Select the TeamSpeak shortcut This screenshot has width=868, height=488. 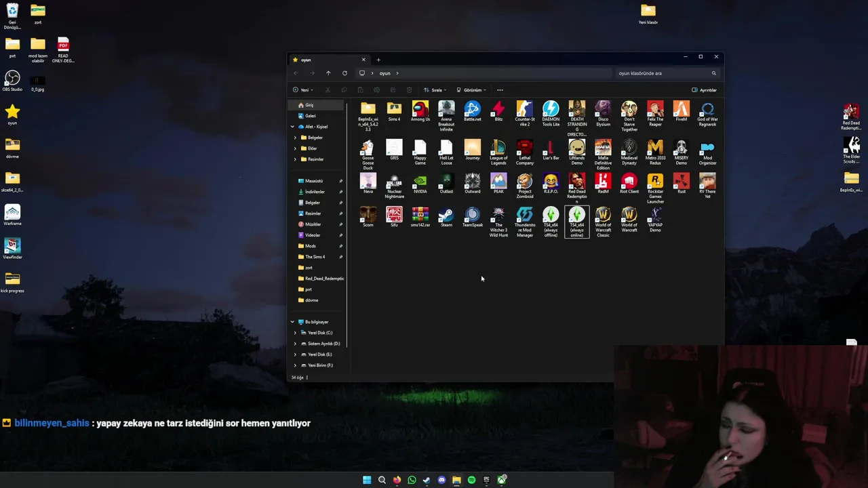(x=473, y=218)
